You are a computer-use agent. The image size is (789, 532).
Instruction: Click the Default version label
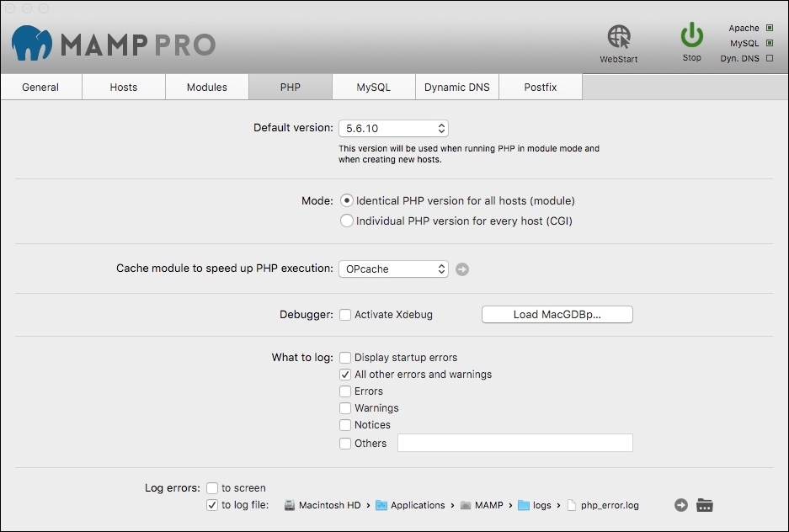pos(293,128)
